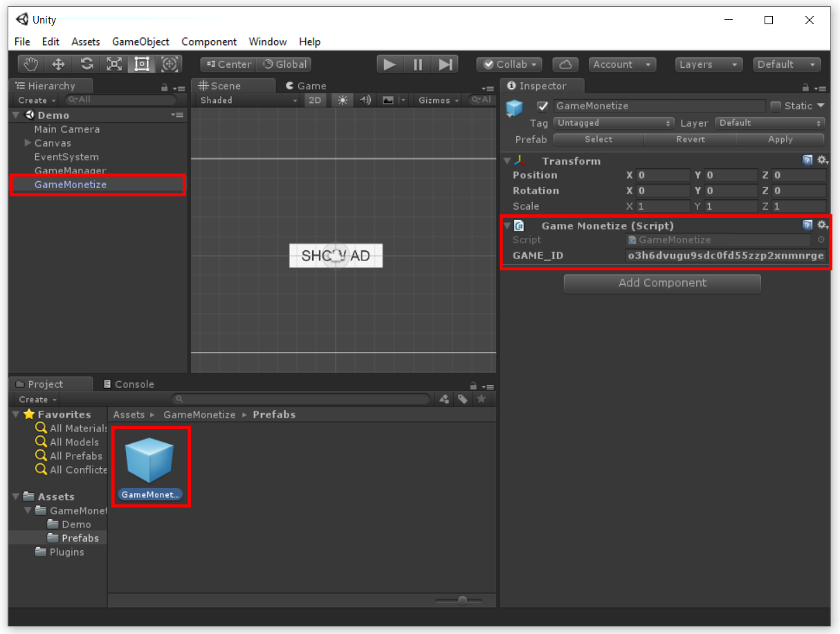Select the GameMonetize prefab thumbnail
The height and width of the screenshot is (634, 840).
[150, 462]
